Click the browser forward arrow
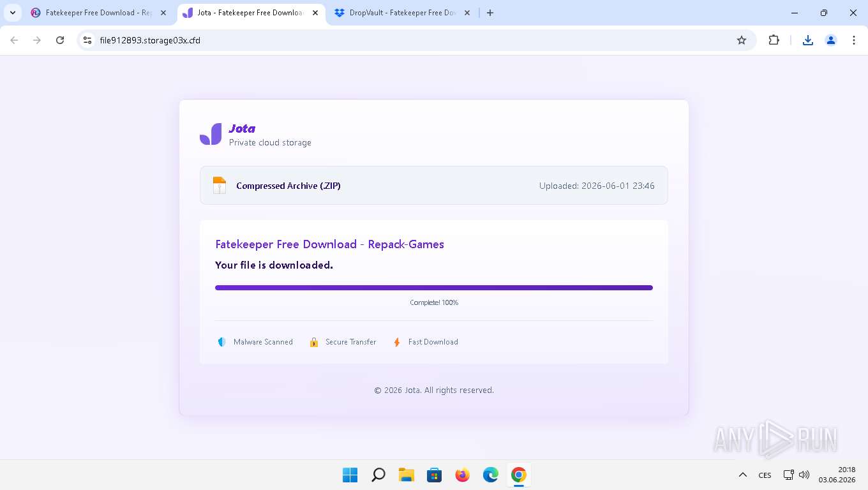This screenshot has width=868, height=490. (37, 40)
